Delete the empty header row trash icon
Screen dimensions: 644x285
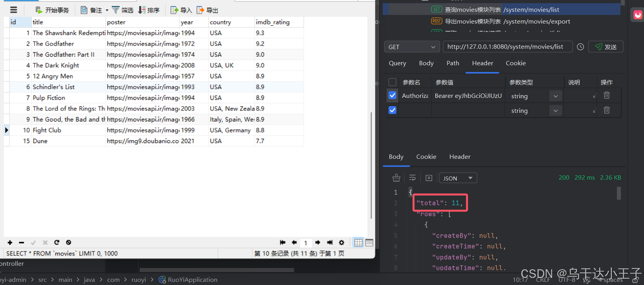click(x=607, y=110)
